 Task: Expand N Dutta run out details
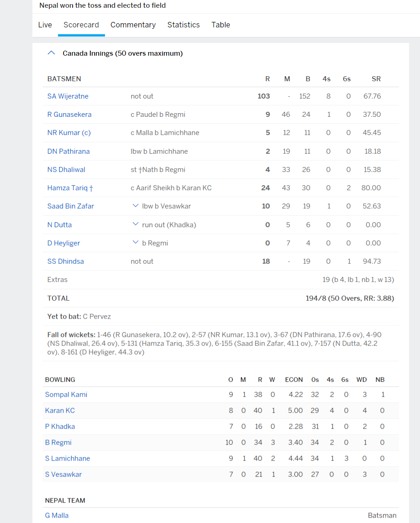point(135,224)
